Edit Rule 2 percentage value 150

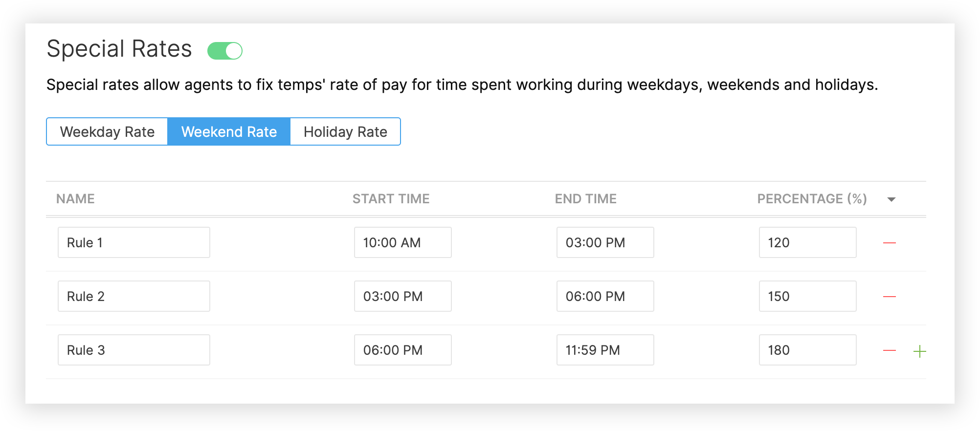click(807, 296)
